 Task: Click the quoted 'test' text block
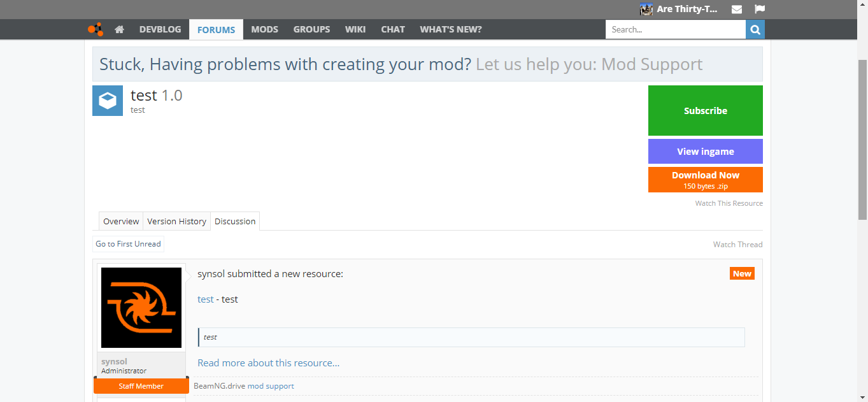click(x=471, y=337)
